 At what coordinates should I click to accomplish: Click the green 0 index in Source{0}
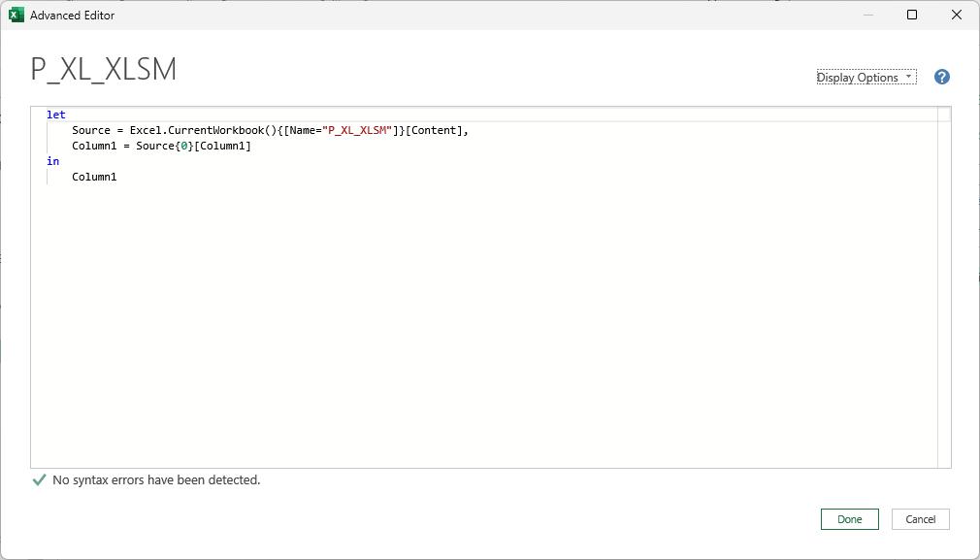point(183,147)
